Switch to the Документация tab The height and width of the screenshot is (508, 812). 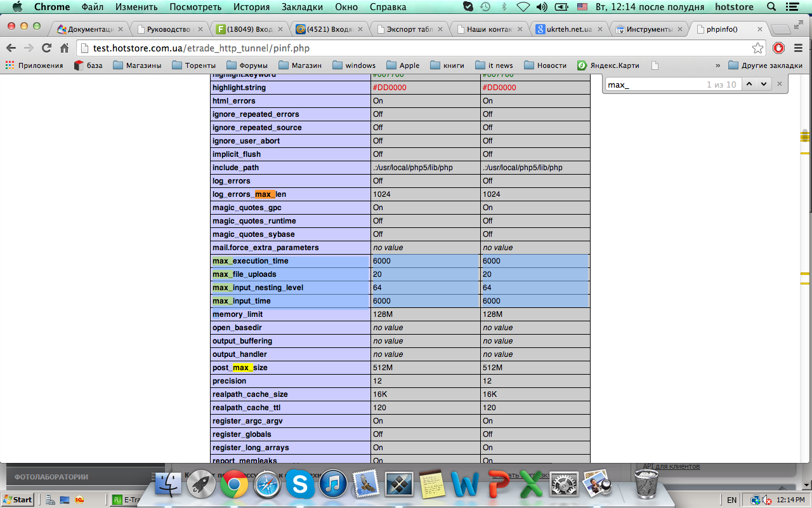[x=89, y=29]
